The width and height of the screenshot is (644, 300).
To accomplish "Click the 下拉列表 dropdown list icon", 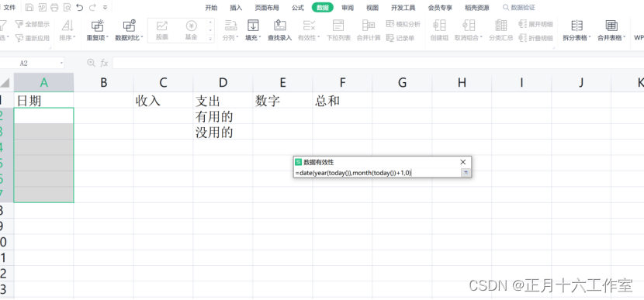I will 338,26.
